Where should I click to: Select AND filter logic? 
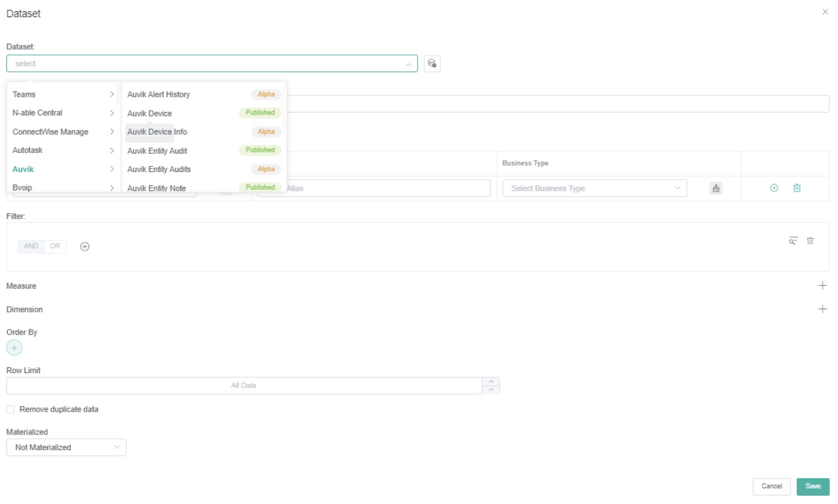[x=31, y=247]
